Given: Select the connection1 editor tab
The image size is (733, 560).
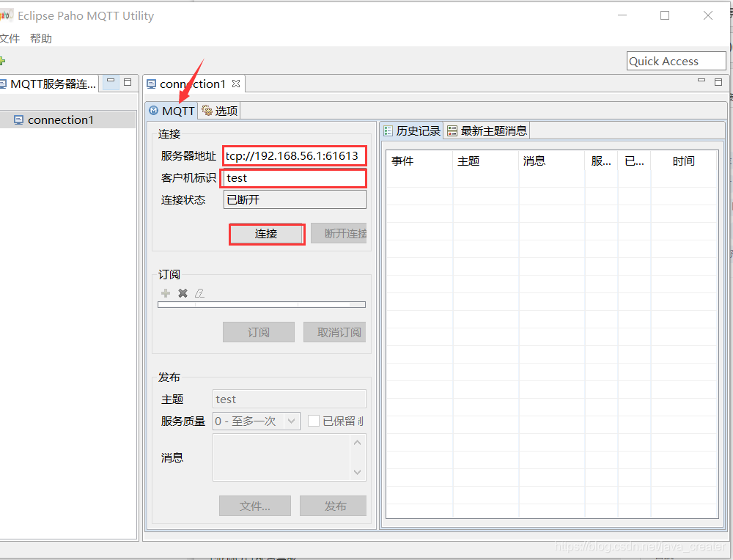Looking at the screenshot, I should pos(193,84).
